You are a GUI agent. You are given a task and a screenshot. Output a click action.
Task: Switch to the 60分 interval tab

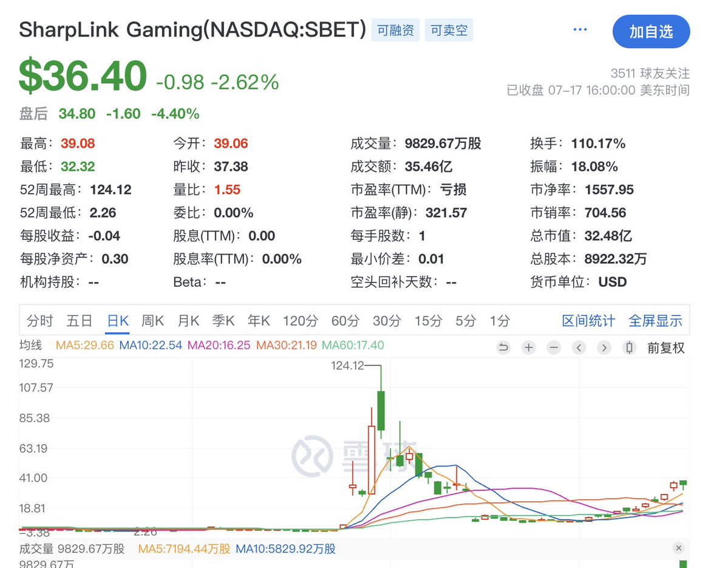345,321
